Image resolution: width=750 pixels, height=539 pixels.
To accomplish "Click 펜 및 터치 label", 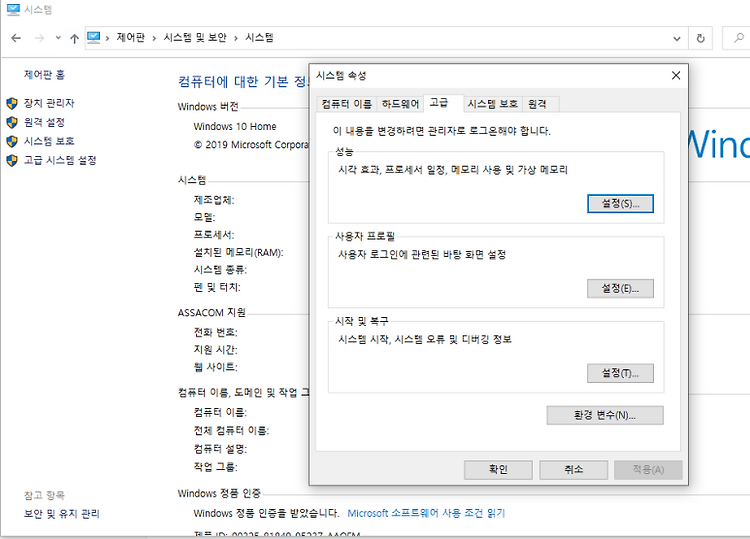I will (217, 287).
